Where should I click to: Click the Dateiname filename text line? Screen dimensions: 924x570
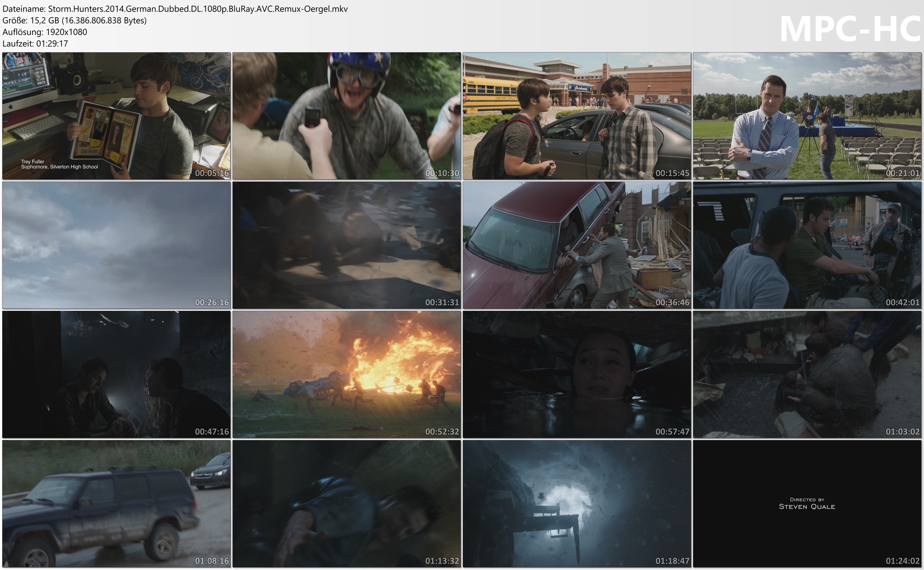[x=175, y=9]
